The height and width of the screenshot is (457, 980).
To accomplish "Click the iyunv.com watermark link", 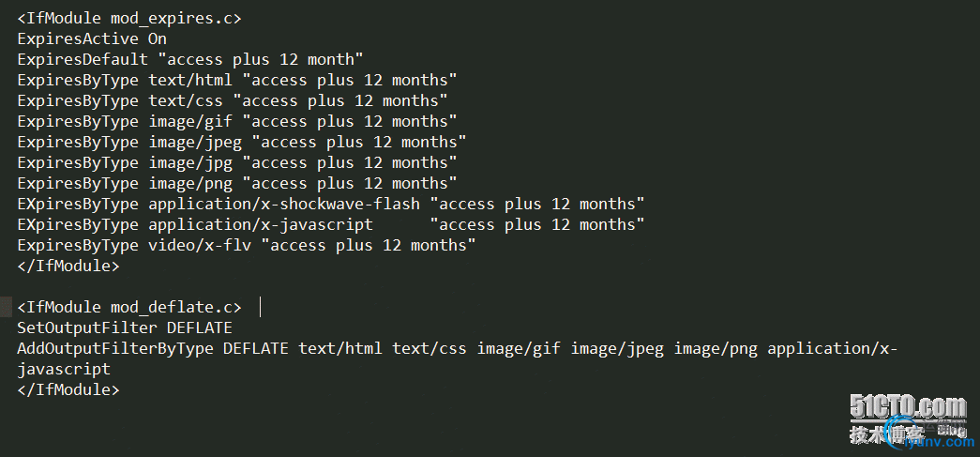I will pos(938,441).
